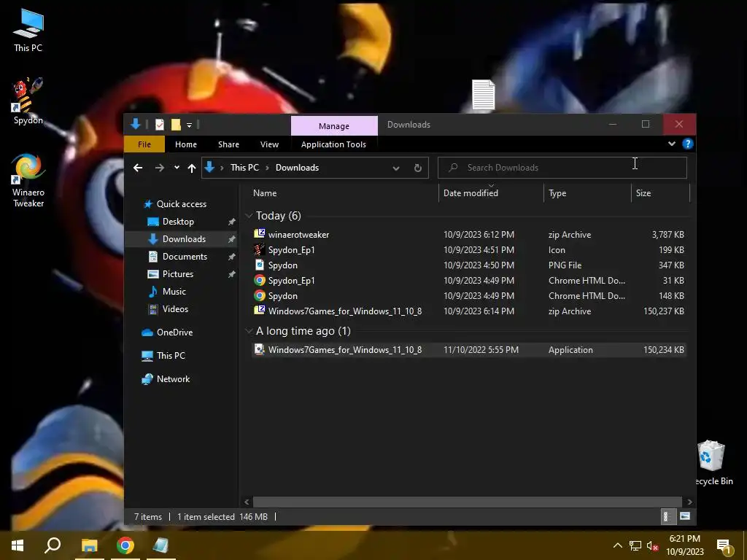Select the Spydon_Ep1 Chrome HTML document
747x560 pixels.
pyautogui.click(x=469, y=281)
